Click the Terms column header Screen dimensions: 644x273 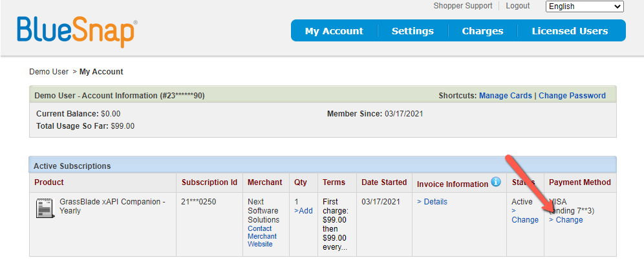pyautogui.click(x=334, y=182)
